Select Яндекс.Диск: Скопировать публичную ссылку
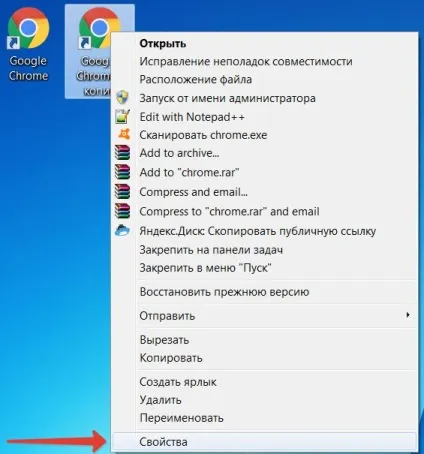424x454 pixels. [265, 231]
